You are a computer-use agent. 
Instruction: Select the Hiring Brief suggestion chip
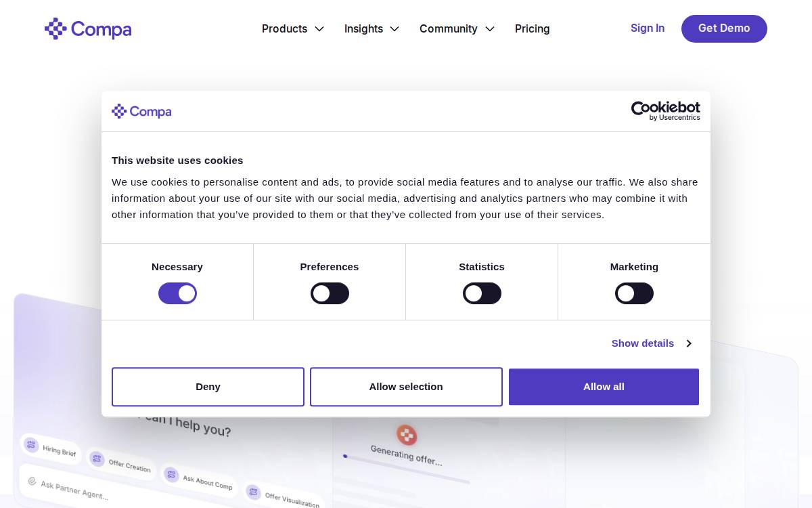(51, 448)
